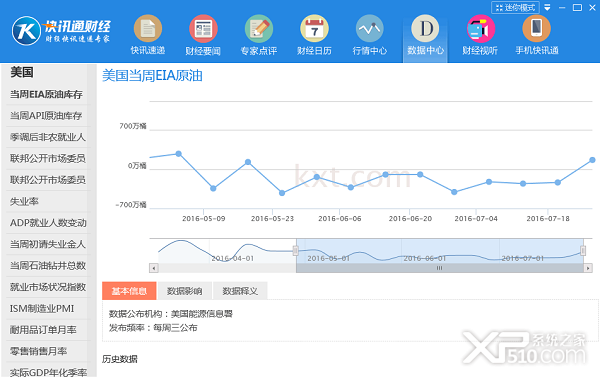Click the 2016-07-18 axis label
The width and height of the screenshot is (600, 378).
pos(548,218)
